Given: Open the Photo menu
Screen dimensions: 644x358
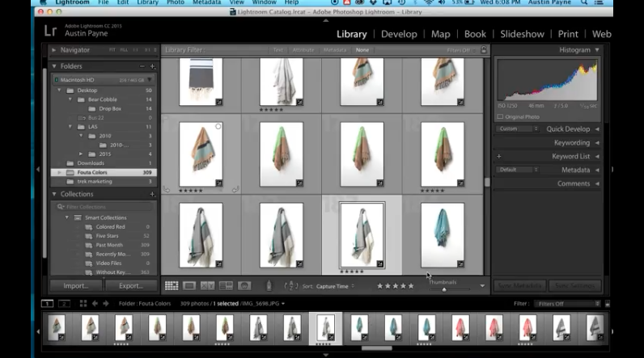Looking at the screenshot, I should tap(176, 2).
